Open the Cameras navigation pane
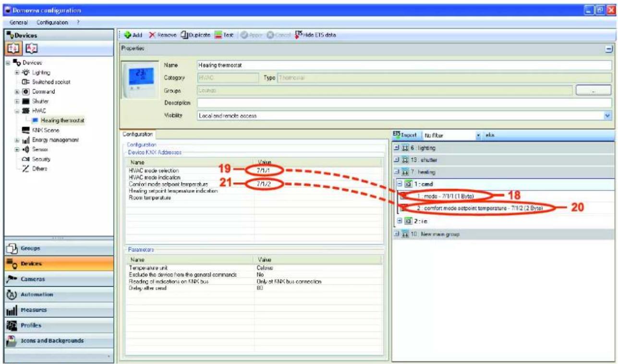 pos(58,278)
